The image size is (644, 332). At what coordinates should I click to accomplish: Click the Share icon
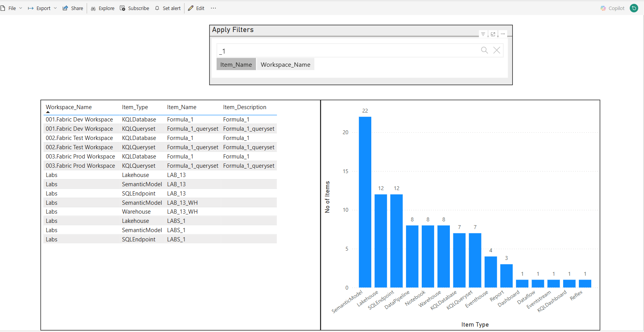click(x=65, y=8)
